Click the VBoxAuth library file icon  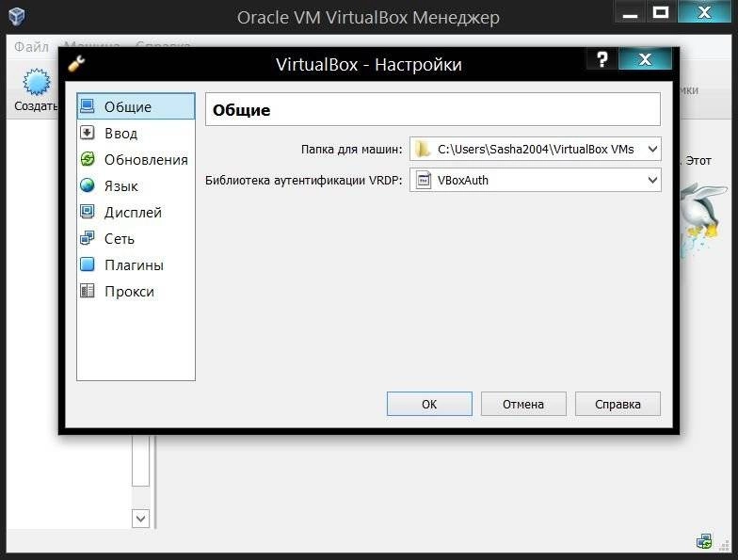[x=424, y=181]
